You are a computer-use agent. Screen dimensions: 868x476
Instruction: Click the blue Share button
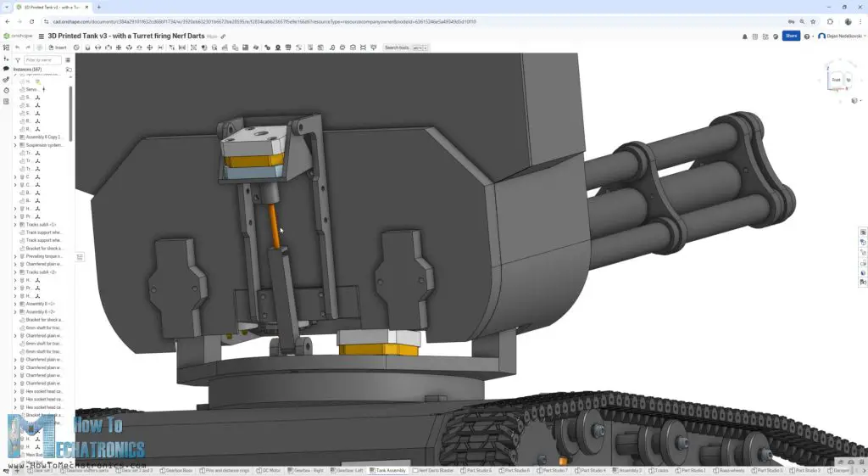(x=791, y=36)
